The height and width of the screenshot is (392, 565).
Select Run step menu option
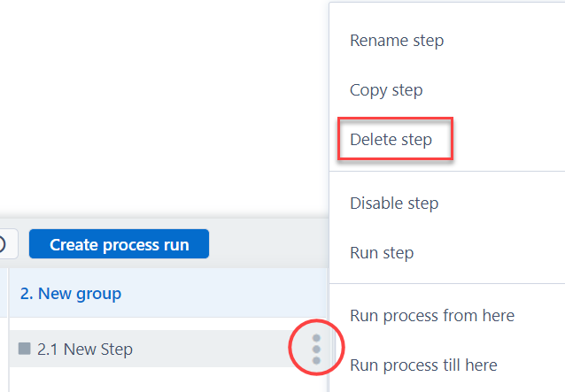pos(382,253)
